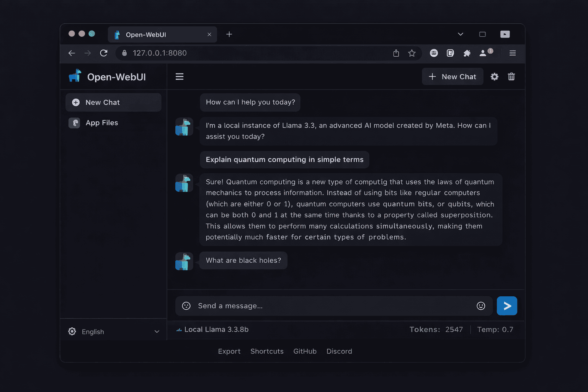Click Export at the bottom of the page
588x392 pixels.
coord(229,351)
